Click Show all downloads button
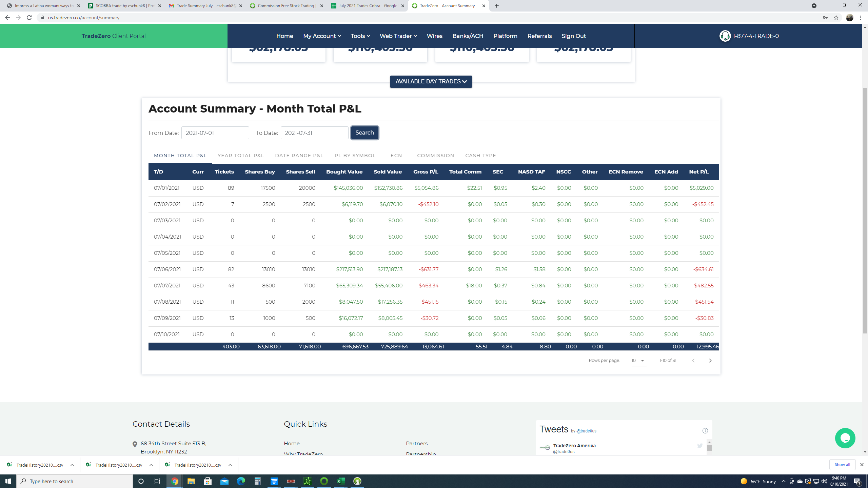Screen dimensions: 868x488 pyautogui.click(x=842, y=465)
